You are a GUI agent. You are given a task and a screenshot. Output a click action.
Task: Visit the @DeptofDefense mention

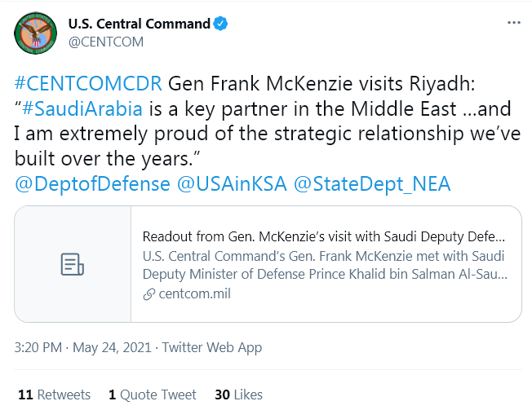point(92,184)
